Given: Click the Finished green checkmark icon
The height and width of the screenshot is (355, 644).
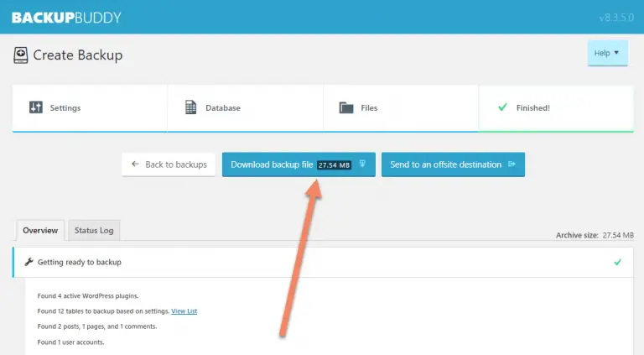Looking at the screenshot, I should 502,107.
